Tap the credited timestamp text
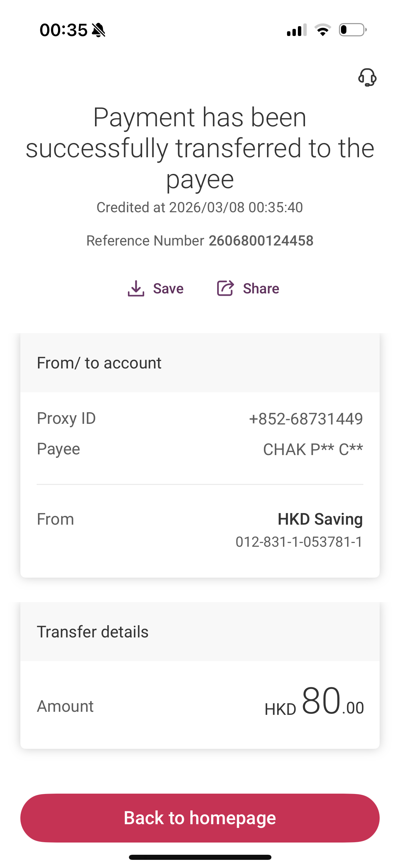Viewport: 400px width, 868px height. [x=199, y=207]
